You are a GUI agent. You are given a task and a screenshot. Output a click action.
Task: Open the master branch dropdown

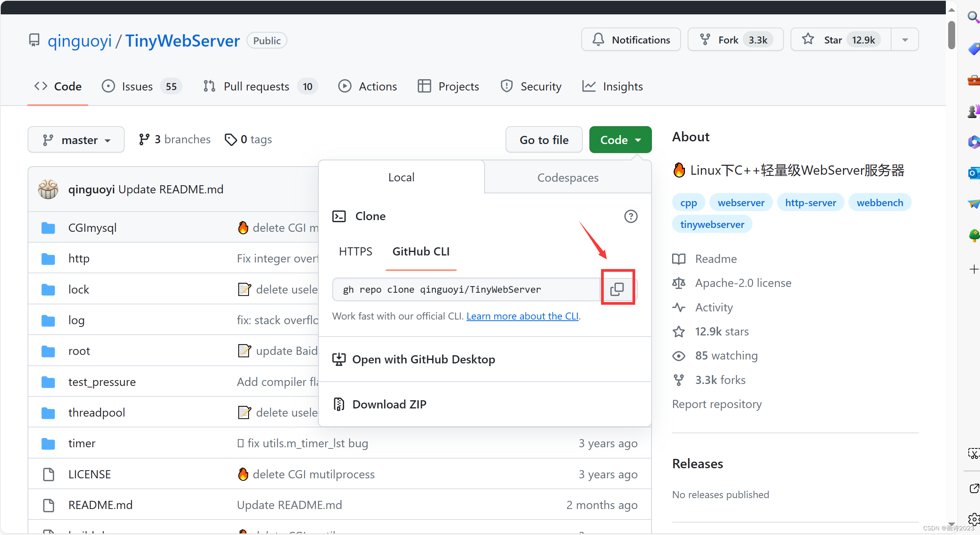coord(76,140)
